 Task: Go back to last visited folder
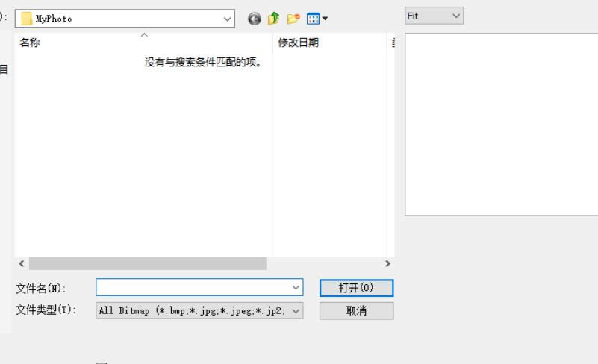tap(255, 19)
